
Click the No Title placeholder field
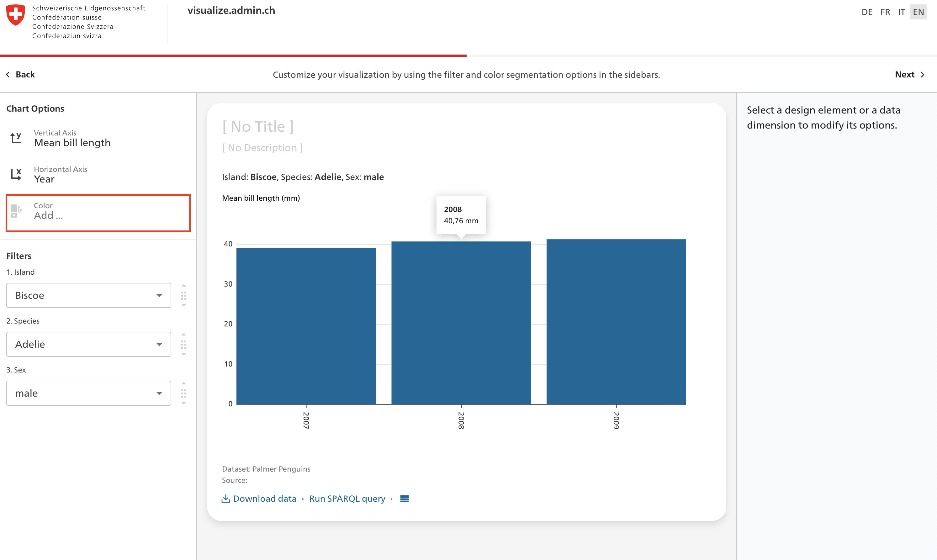pos(258,126)
